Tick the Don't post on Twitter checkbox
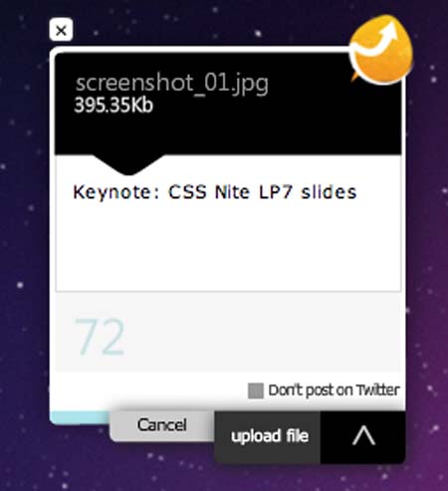Image resolution: width=448 pixels, height=491 pixels. coord(256,390)
